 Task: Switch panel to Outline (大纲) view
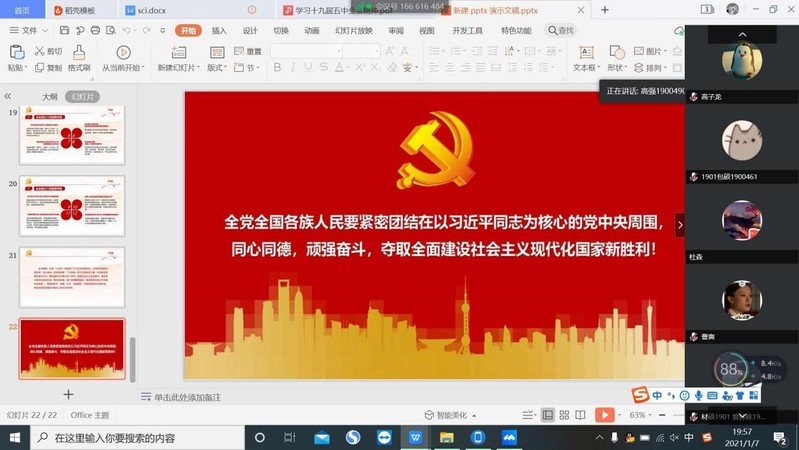pos(49,97)
